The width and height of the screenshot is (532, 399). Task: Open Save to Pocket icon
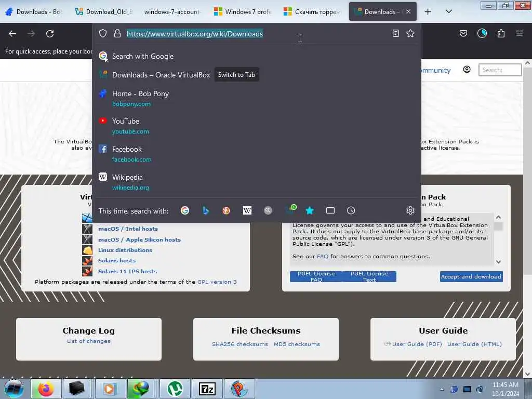coord(463,33)
